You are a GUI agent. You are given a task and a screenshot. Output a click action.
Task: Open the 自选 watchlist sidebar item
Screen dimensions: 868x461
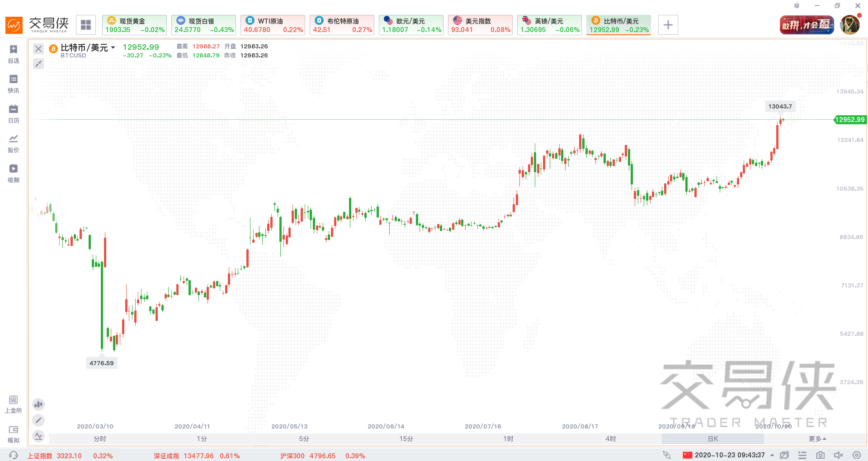(14, 54)
